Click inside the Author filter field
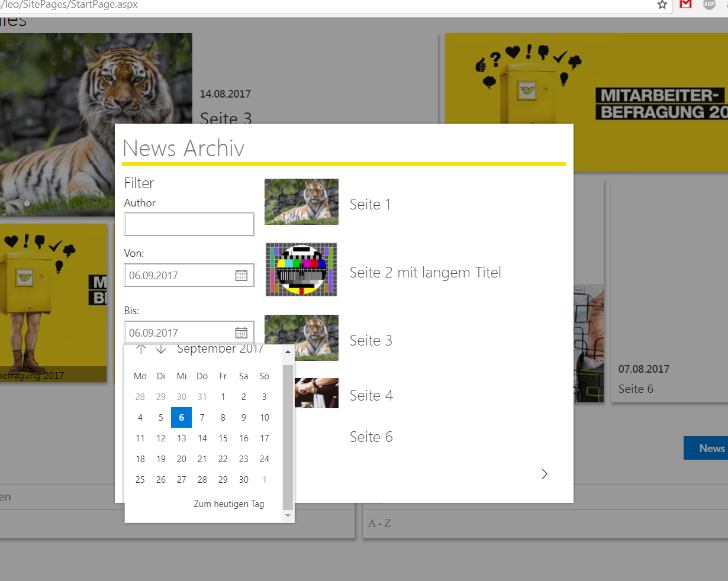 point(188,224)
